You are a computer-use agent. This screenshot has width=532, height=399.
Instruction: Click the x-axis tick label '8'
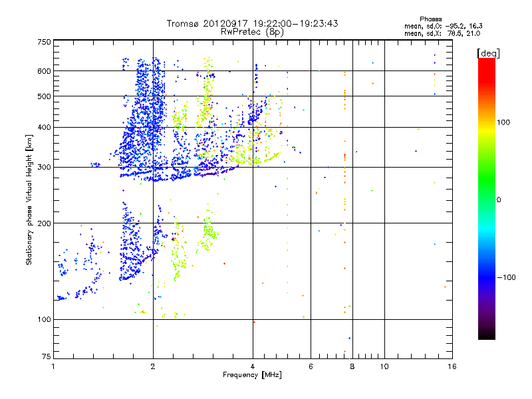(x=352, y=366)
